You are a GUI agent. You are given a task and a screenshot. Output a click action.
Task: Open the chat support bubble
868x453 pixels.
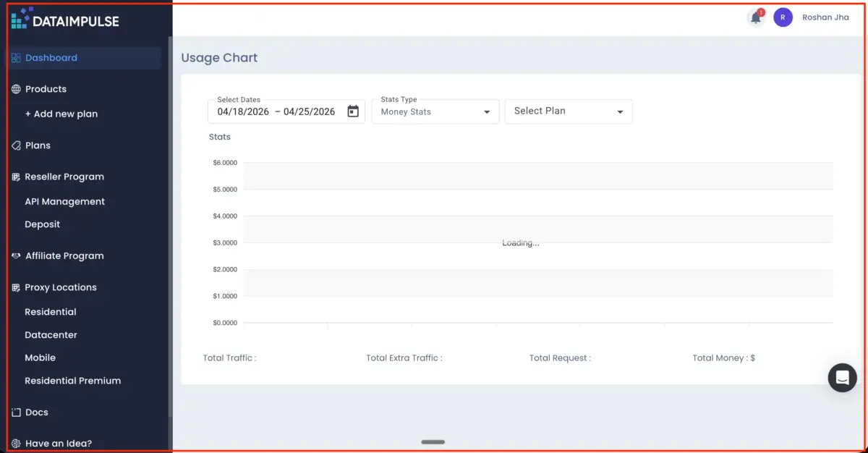[x=842, y=378]
